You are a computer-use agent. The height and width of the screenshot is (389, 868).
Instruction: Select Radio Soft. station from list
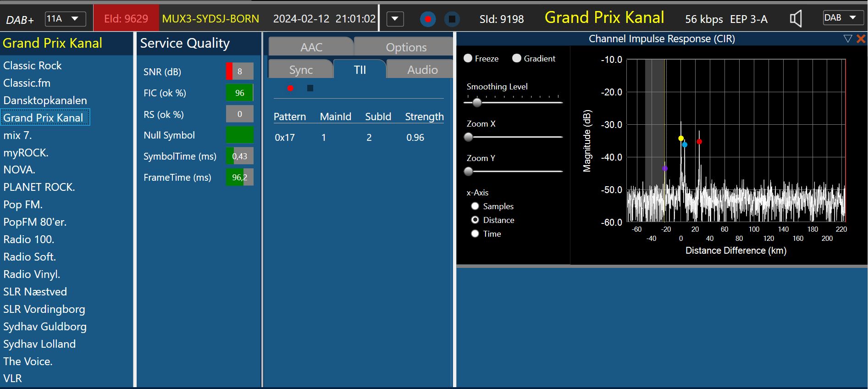(29, 257)
